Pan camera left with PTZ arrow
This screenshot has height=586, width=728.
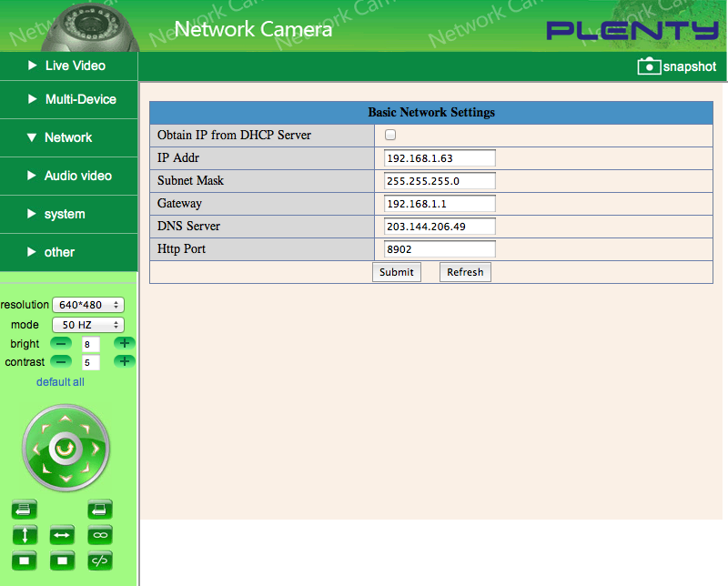(36, 449)
